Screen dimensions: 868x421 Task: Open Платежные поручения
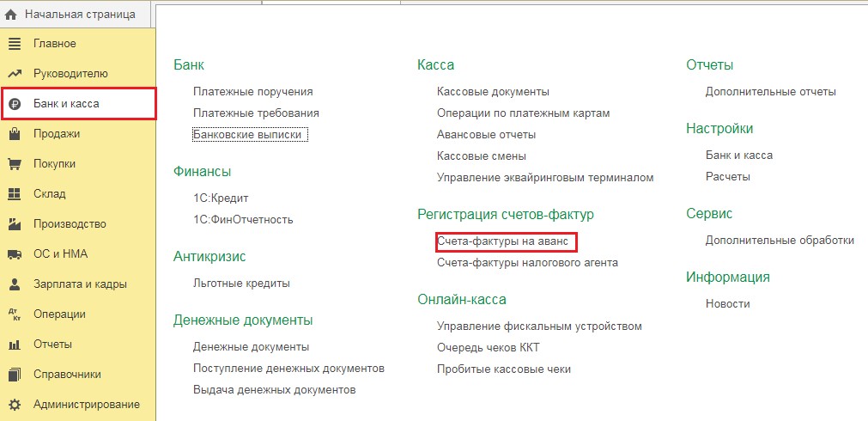[253, 91]
